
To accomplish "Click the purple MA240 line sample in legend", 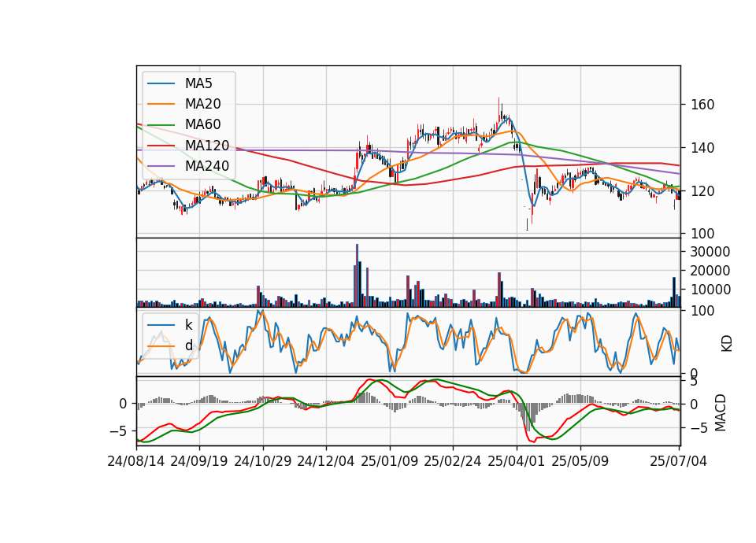I will [161, 166].
